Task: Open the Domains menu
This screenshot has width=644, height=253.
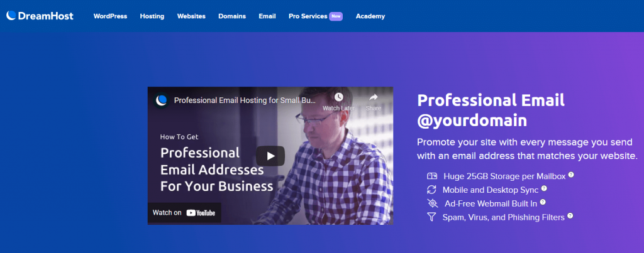Action: 232,16
